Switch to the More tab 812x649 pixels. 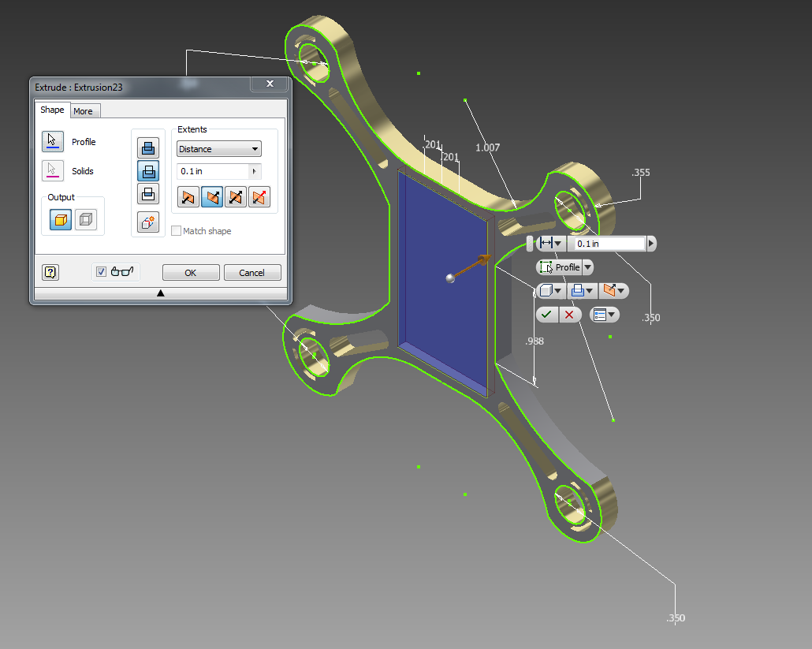84,111
